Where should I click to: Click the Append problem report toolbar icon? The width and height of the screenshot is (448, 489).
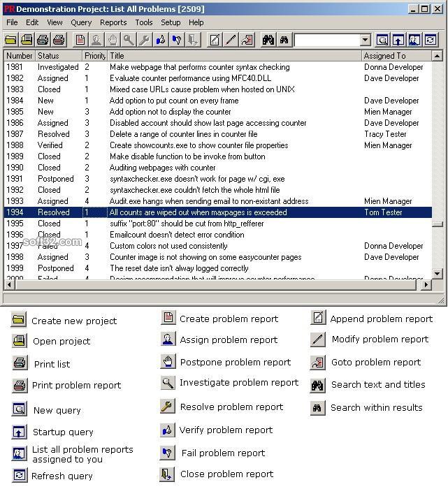(215, 40)
